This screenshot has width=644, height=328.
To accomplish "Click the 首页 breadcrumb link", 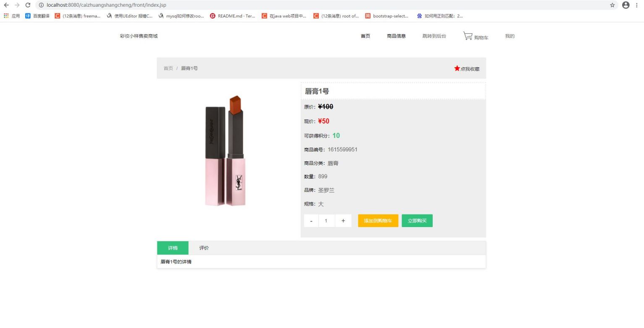I will click(x=168, y=68).
